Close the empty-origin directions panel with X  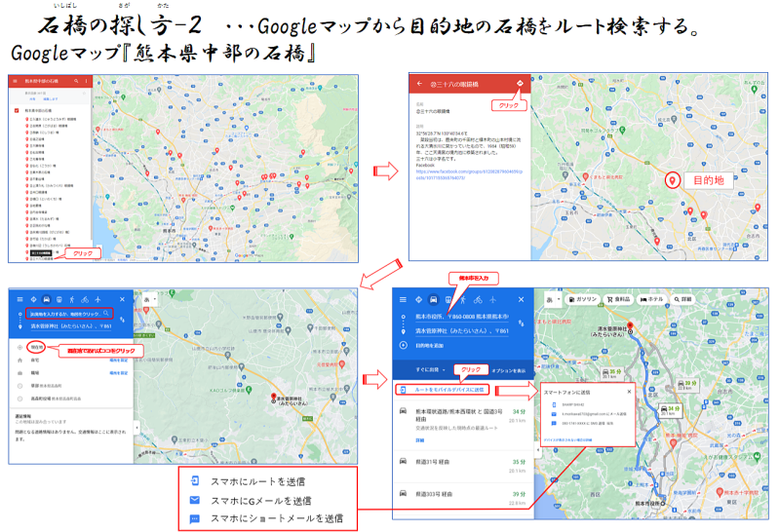pos(122,299)
